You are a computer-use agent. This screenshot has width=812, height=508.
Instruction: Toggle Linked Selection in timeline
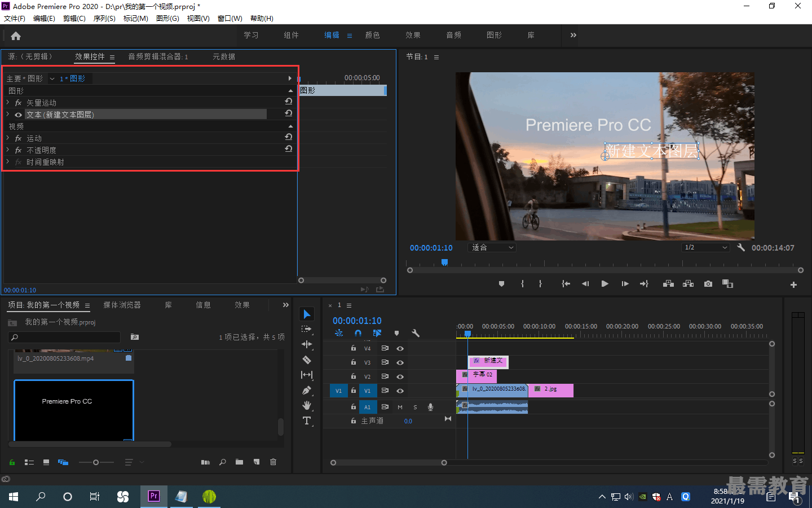pos(377,333)
